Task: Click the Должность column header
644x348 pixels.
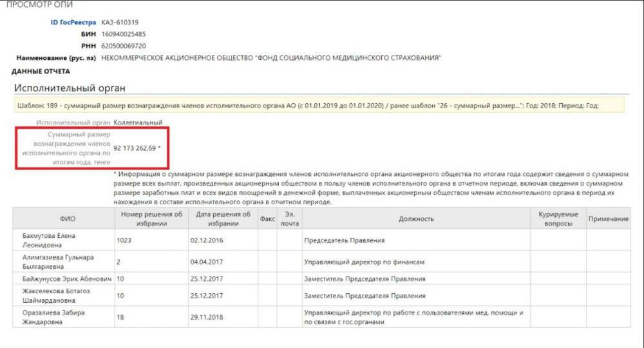Action: coord(415,219)
